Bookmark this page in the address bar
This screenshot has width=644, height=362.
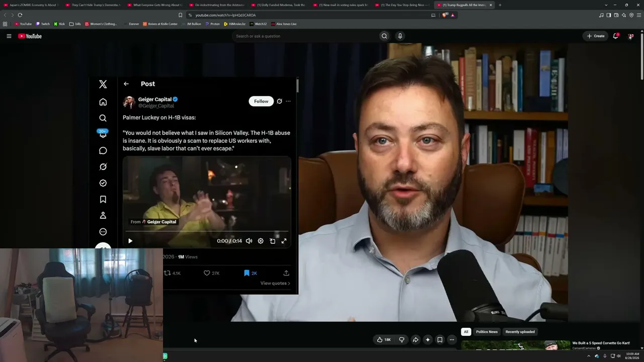(x=181, y=15)
